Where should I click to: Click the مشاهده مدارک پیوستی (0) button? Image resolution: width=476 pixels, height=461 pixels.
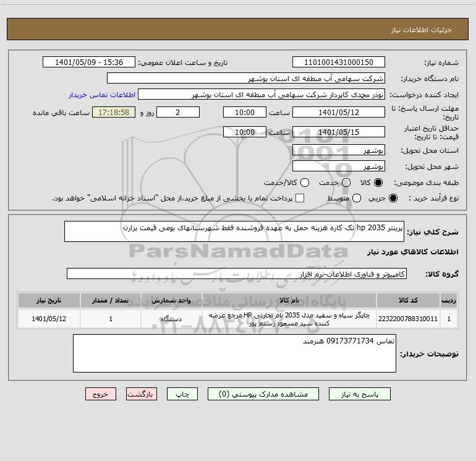tap(263, 394)
